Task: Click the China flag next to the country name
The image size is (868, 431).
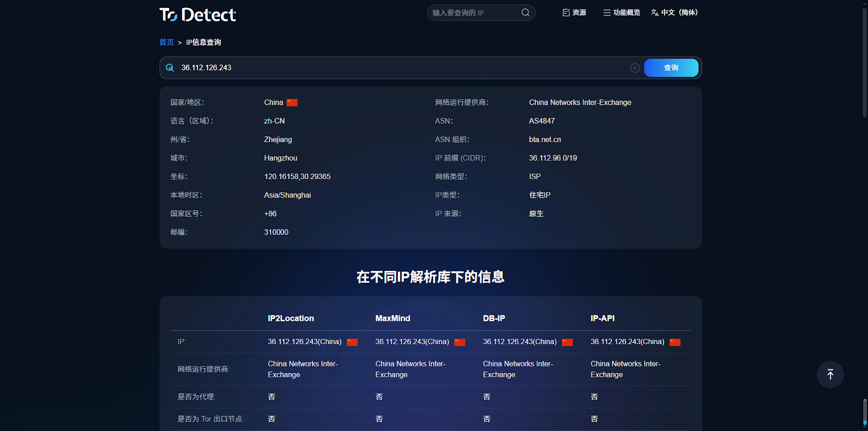Action: tap(292, 103)
